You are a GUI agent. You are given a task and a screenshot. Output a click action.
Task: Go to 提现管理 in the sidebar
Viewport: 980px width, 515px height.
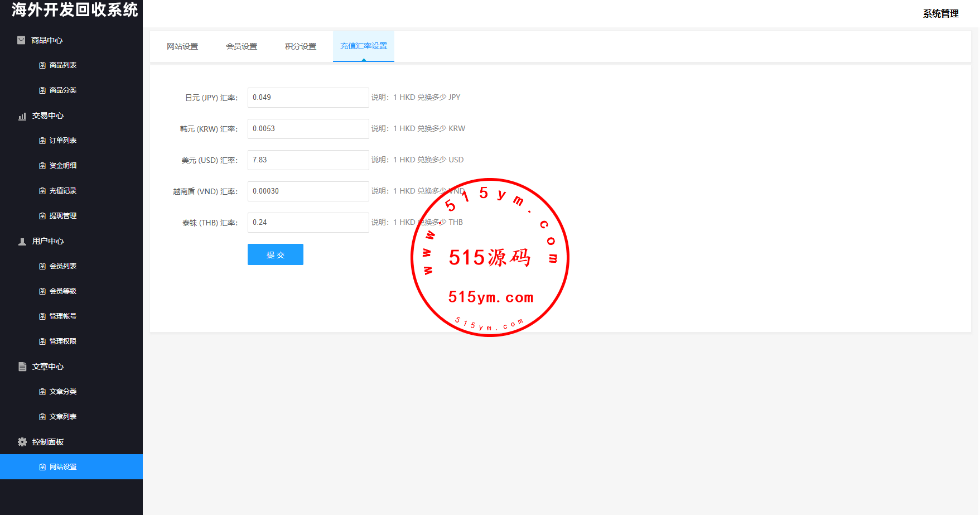point(63,216)
